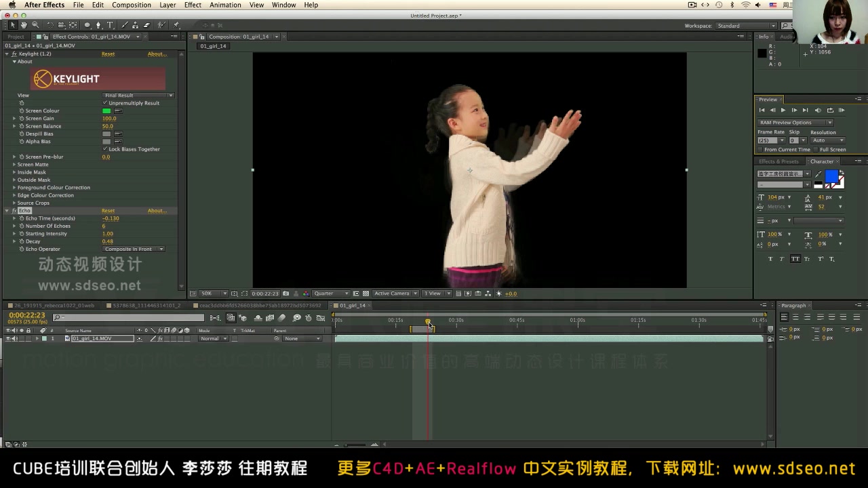Select the Roto Brush tool
This screenshot has width=868, height=488.
pos(161,25)
